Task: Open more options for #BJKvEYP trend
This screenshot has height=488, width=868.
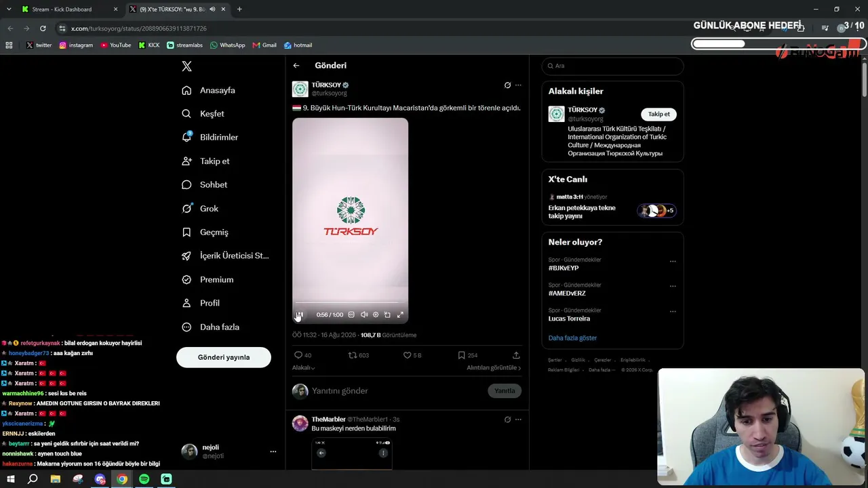Action: [x=673, y=262]
